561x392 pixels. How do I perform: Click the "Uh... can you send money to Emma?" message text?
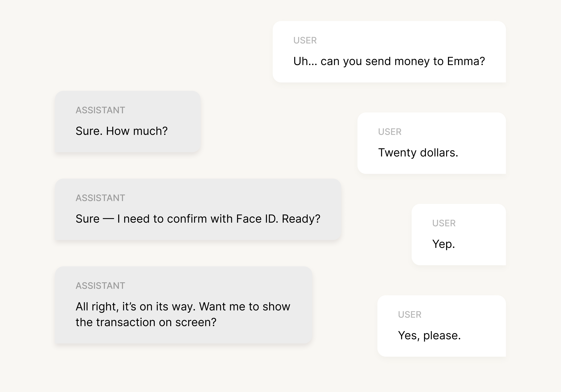point(389,61)
